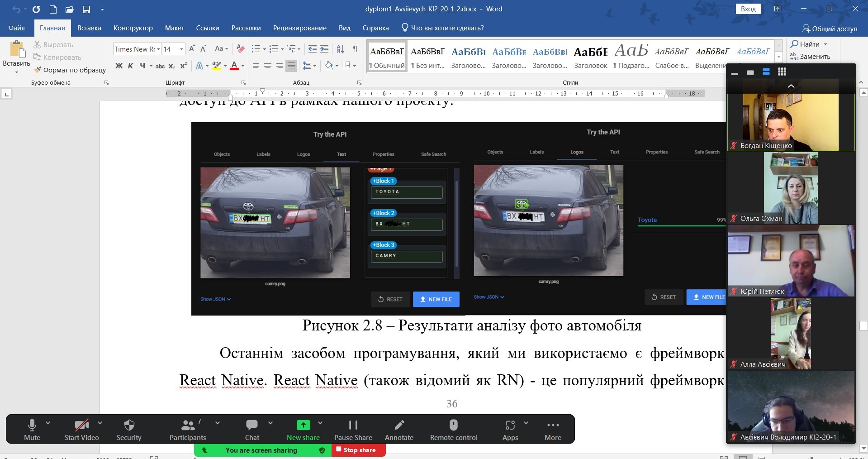Open the Annotate tool in Zoom
The width and height of the screenshot is (868, 459).
[399, 430]
